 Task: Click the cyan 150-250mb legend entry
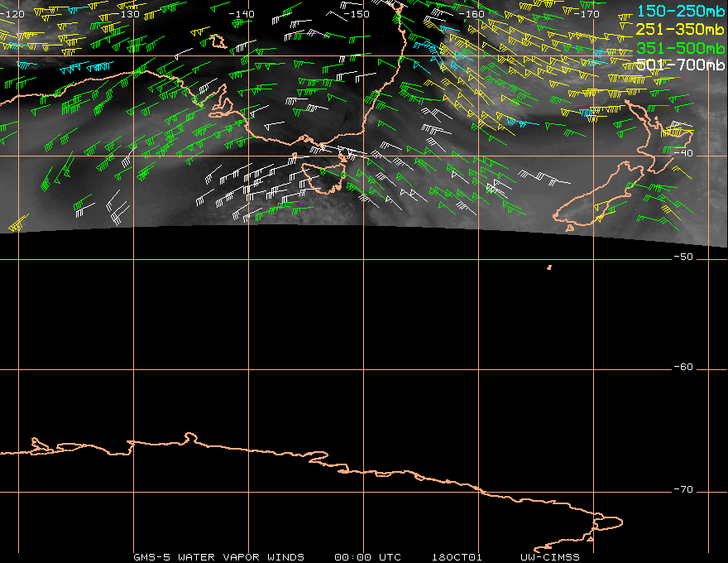(677, 12)
